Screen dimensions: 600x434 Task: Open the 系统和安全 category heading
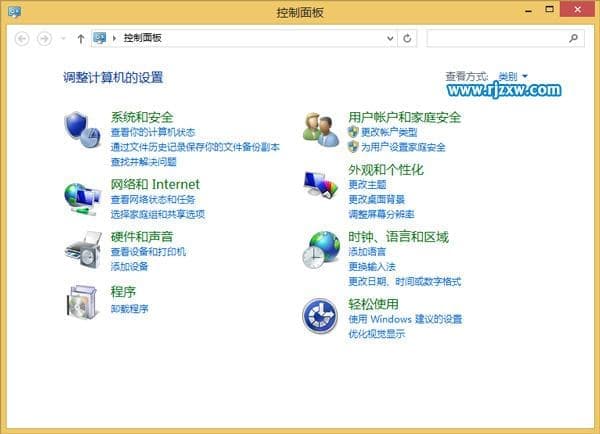pos(142,117)
